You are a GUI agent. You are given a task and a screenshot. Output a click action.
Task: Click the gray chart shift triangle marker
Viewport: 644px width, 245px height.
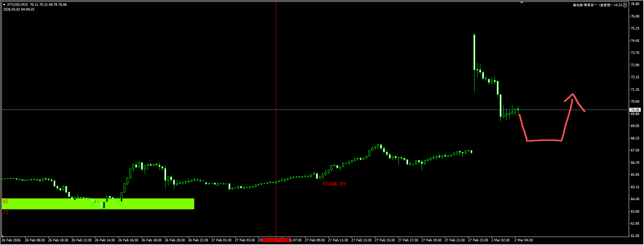click(x=522, y=3)
